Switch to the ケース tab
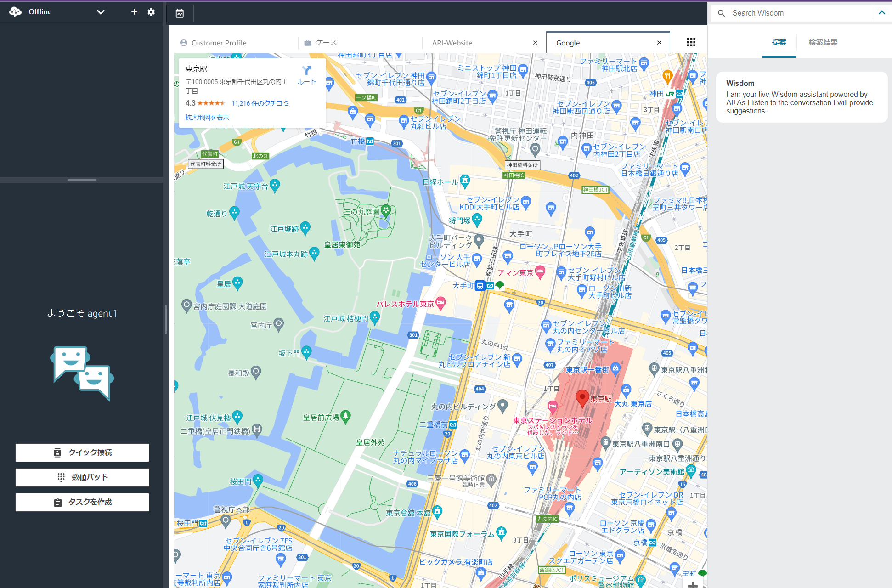 (326, 43)
